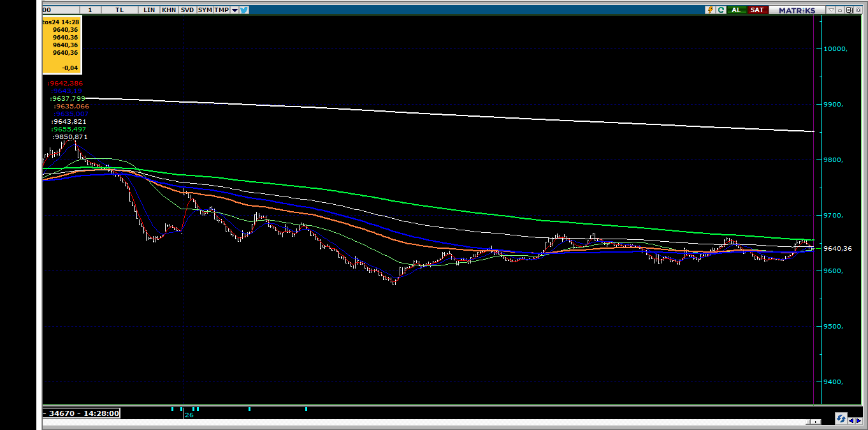Click the TL currency button
The height and width of the screenshot is (430, 868).
120,10
